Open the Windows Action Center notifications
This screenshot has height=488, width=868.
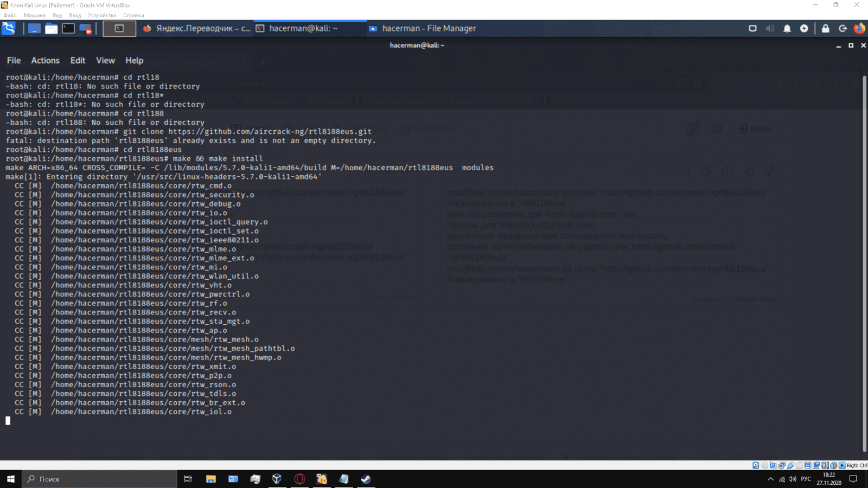point(853,479)
